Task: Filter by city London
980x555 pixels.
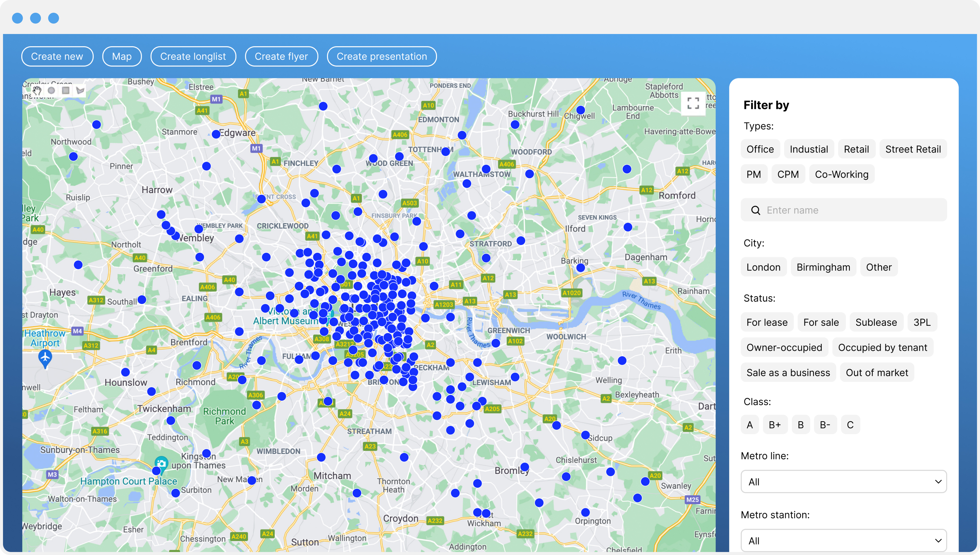Action: (763, 267)
